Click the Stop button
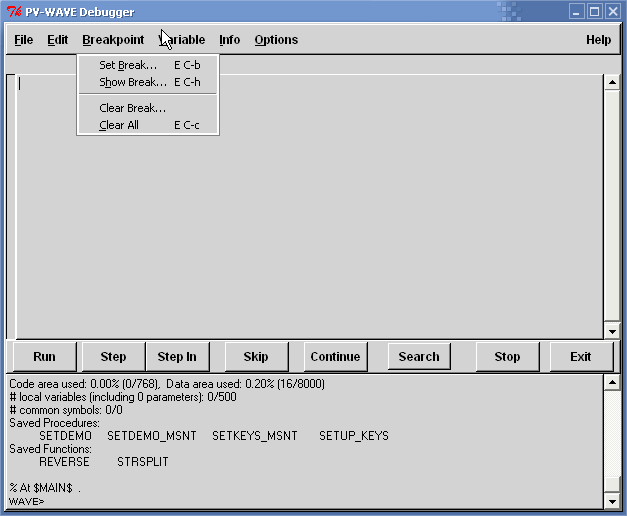Viewport: 627px width, 516px height. click(507, 356)
